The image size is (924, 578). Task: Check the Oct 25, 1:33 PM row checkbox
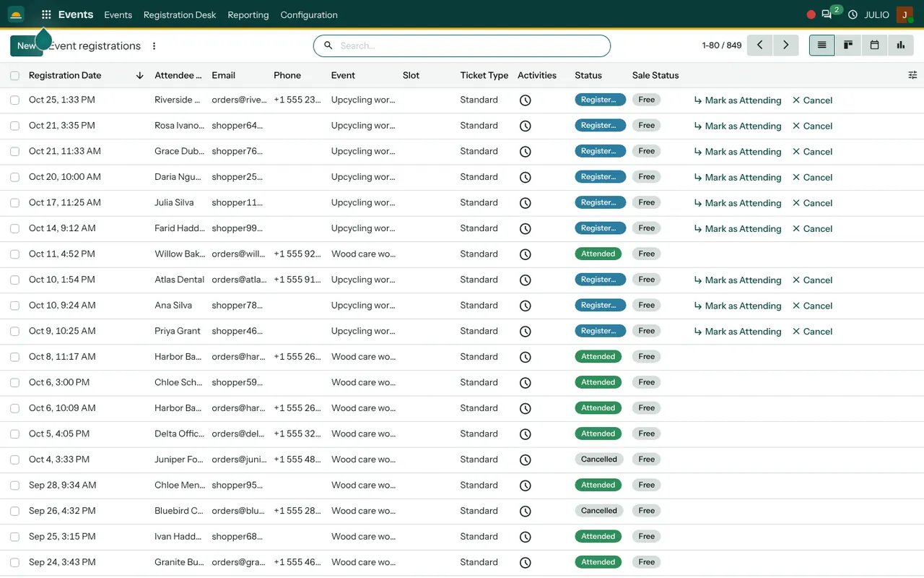click(x=14, y=100)
